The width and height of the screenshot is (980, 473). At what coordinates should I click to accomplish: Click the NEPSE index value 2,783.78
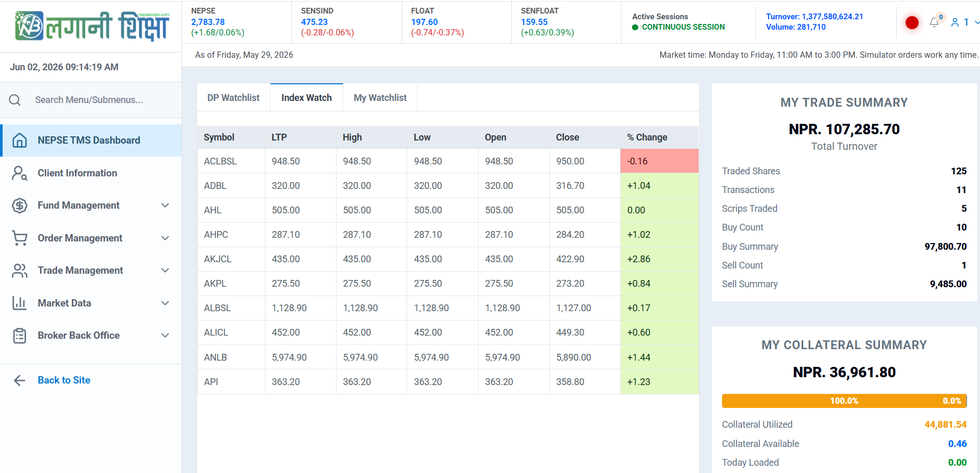coord(208,22)
